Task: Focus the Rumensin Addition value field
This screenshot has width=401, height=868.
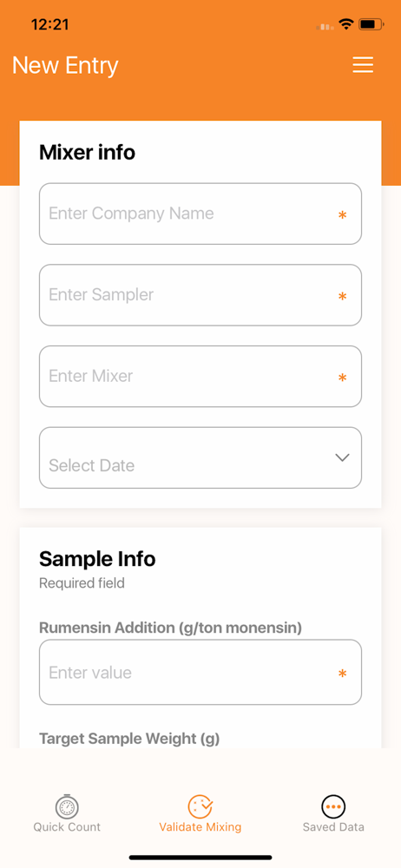Action: pos(200,672)
